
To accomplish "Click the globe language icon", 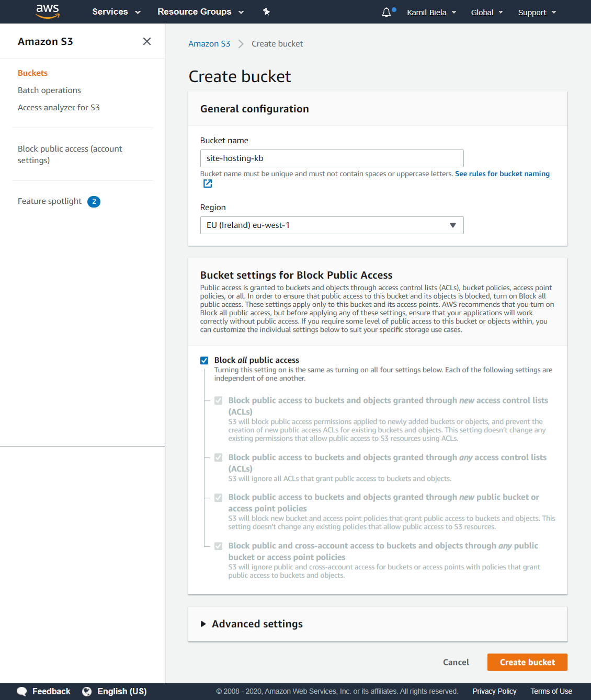I will click(87, 692).
